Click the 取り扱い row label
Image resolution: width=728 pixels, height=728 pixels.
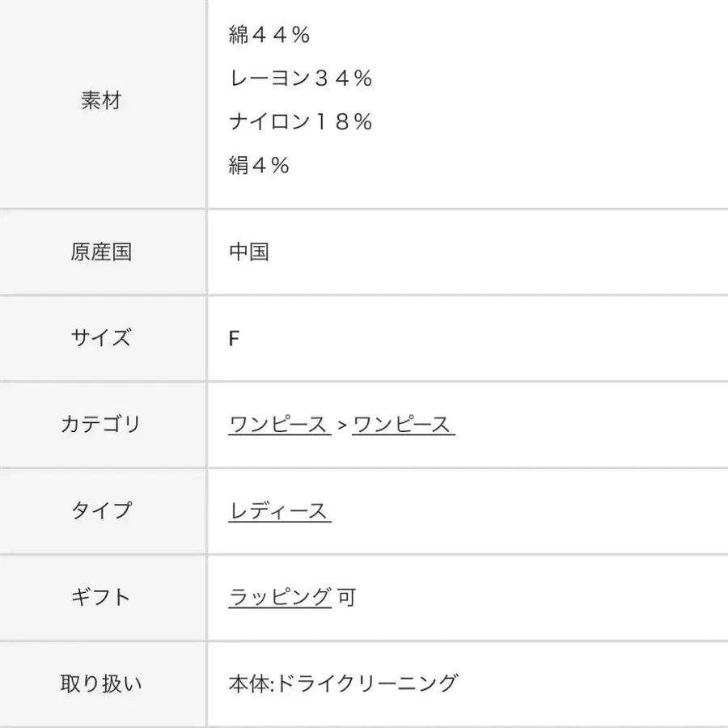coord(99,684)
